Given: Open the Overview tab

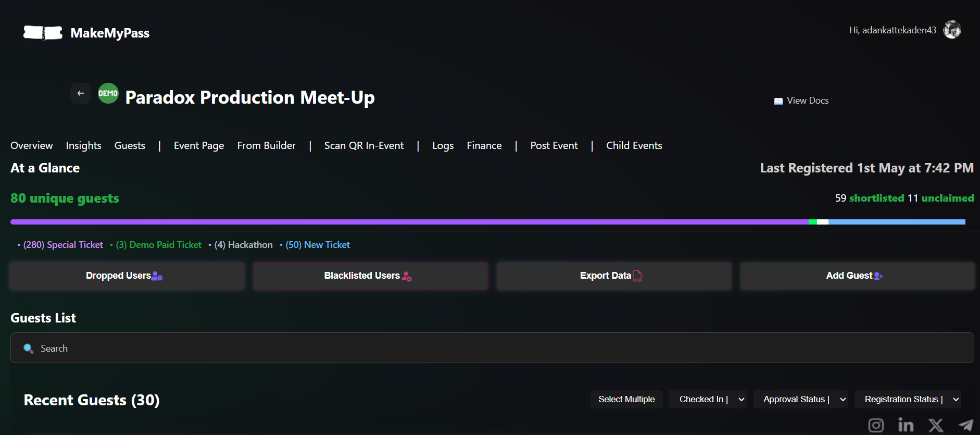Looking at the screenshot, I should [32, 145].
